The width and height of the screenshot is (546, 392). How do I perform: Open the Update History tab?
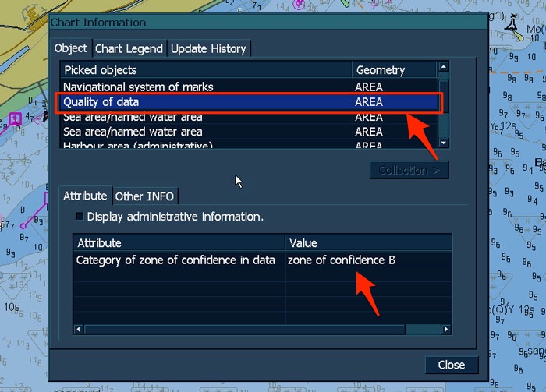[x=208, y=48]
